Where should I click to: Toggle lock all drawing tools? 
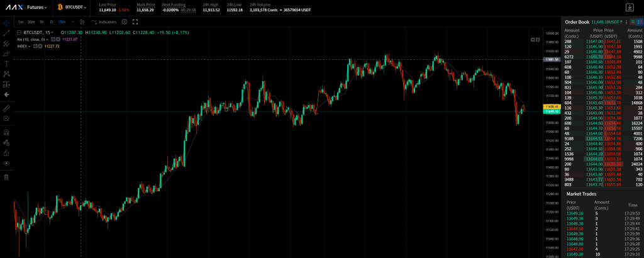6,153
